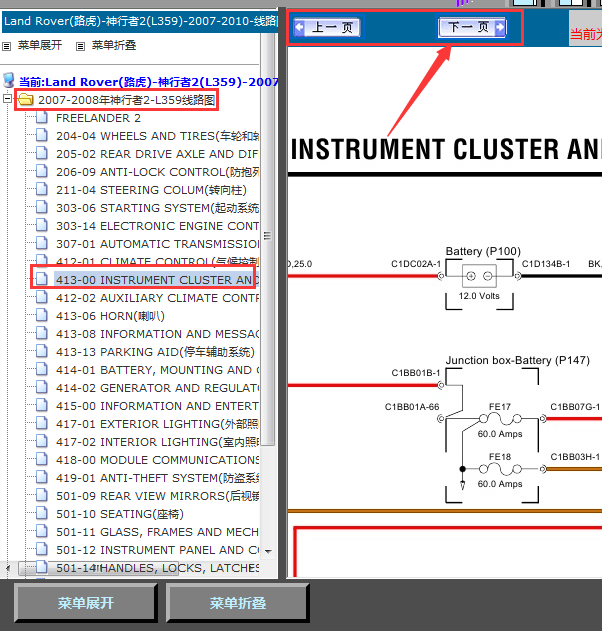The image size is (602, 634).
Task: Click page icon of 418-00 MODULE COMMUNICATIONS
Action: coord(42,459)
